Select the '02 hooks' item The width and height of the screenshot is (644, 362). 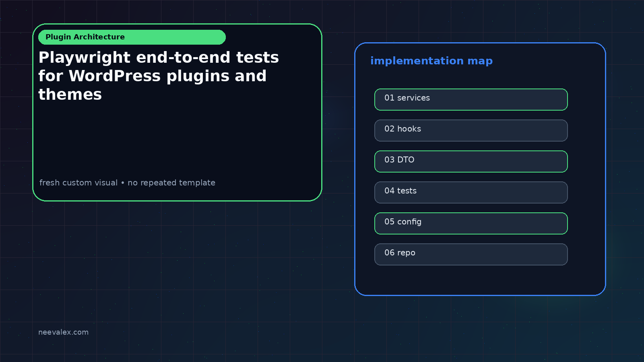tap(471, 130)
